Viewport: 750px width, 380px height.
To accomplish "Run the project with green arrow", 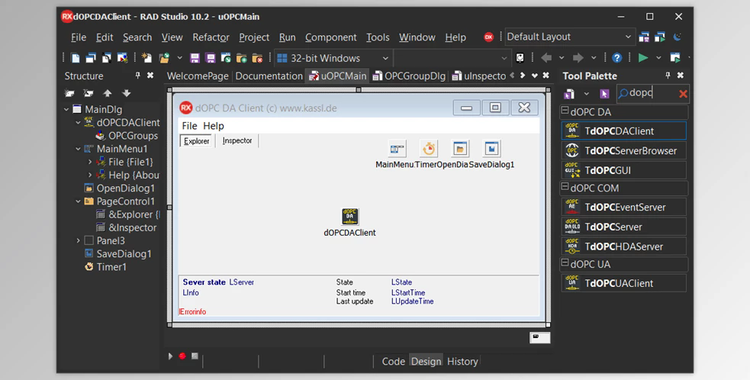I will pos(643,58).
